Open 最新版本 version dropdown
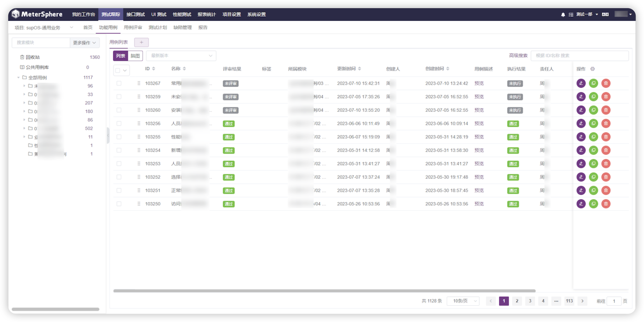The height and width of the screenshot is (322, 644). coord(181,56)
